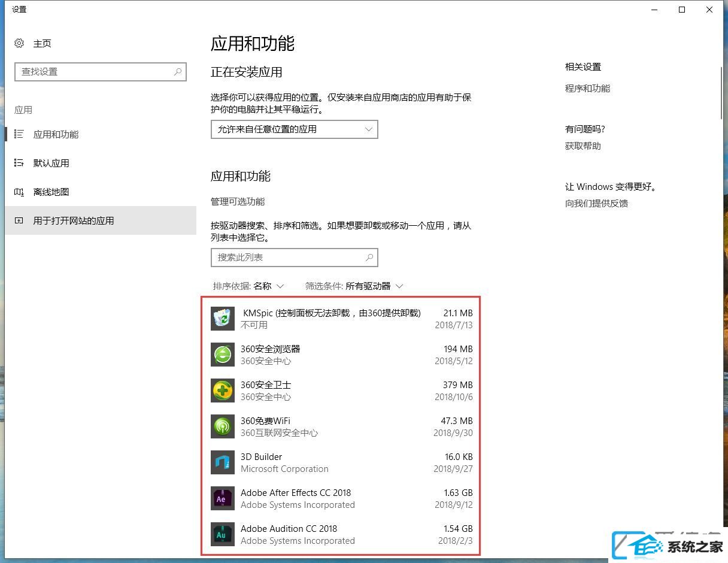Click the 2018/9/27 install date
The height and width of the screenshot is (563, 728).
pos(453,469)
